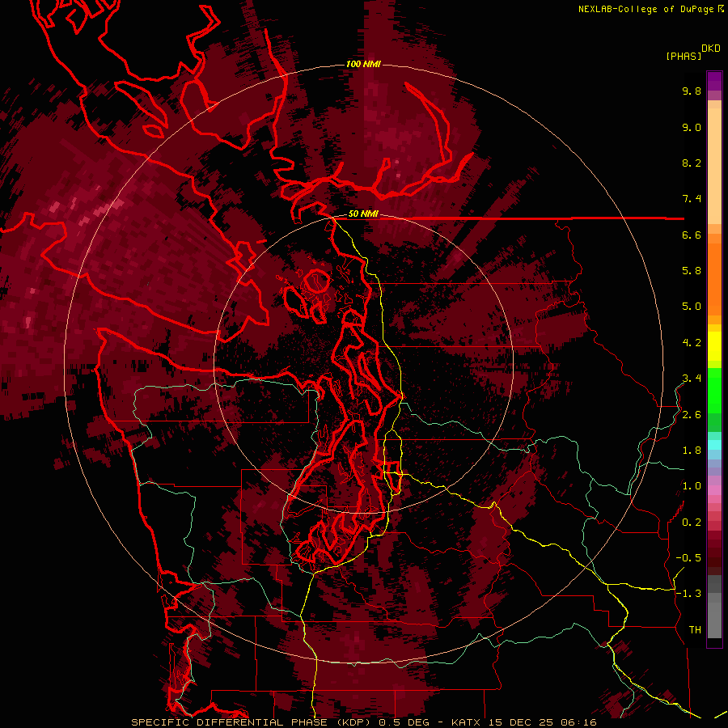728x728 pixels.
Task: Click the TH label on the color scale
Action: 695,630
